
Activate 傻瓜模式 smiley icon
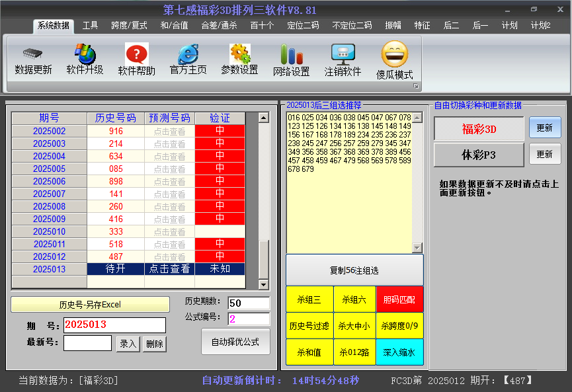tap(394, 54)
